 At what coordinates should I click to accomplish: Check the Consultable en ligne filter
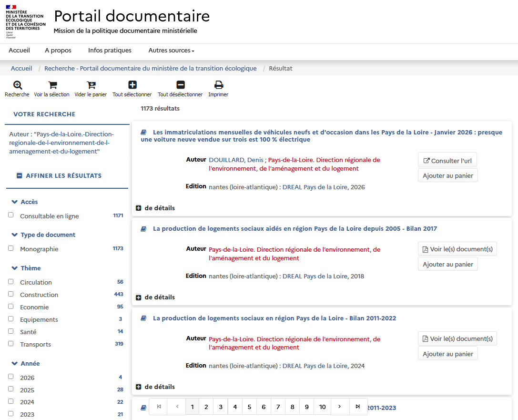tap(11, 215)
